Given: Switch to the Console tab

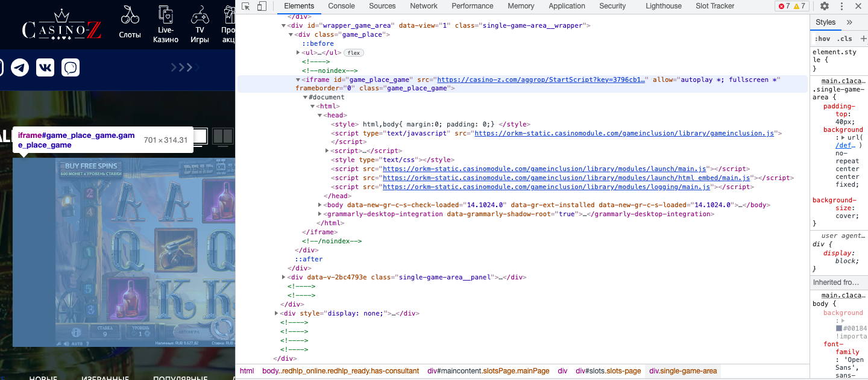Looking at the screenshot, I should [x=341, y=6].
